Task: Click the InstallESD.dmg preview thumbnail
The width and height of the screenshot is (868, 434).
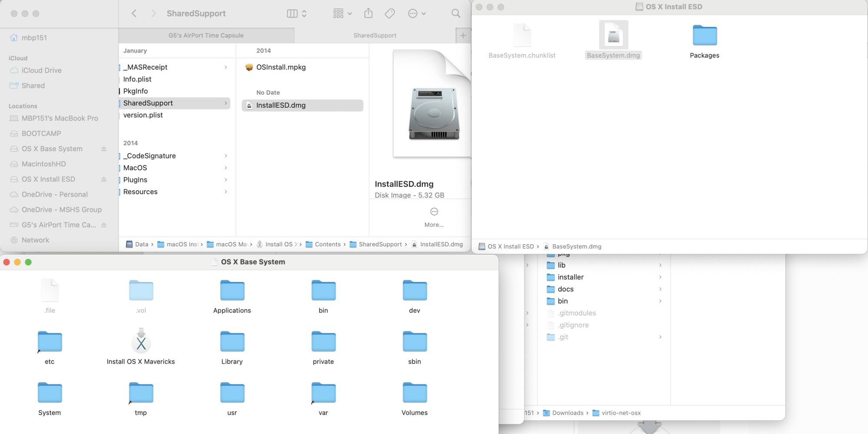Action: coord(432,103)
